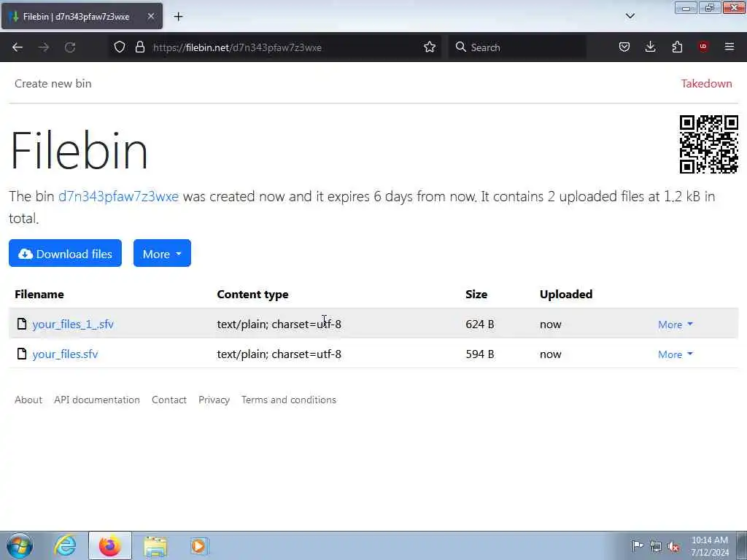Viewport: 747px width, 560px height.
Task: Click the site padlock security icon
Action: pyautogui.click(x=139, y=47)
